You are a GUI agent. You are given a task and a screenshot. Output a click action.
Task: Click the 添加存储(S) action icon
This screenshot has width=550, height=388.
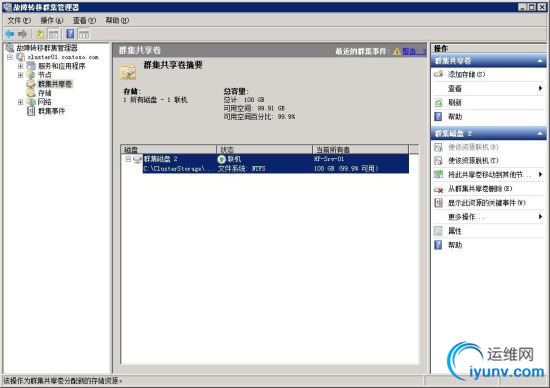[x=438, y=74]
